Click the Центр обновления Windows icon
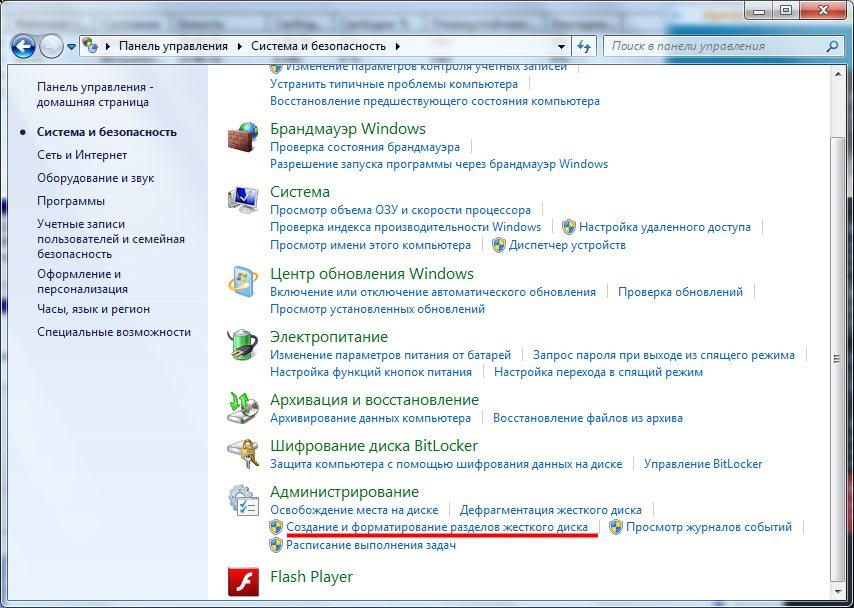Viewport: 854px width, 608px height. point(242,281)
